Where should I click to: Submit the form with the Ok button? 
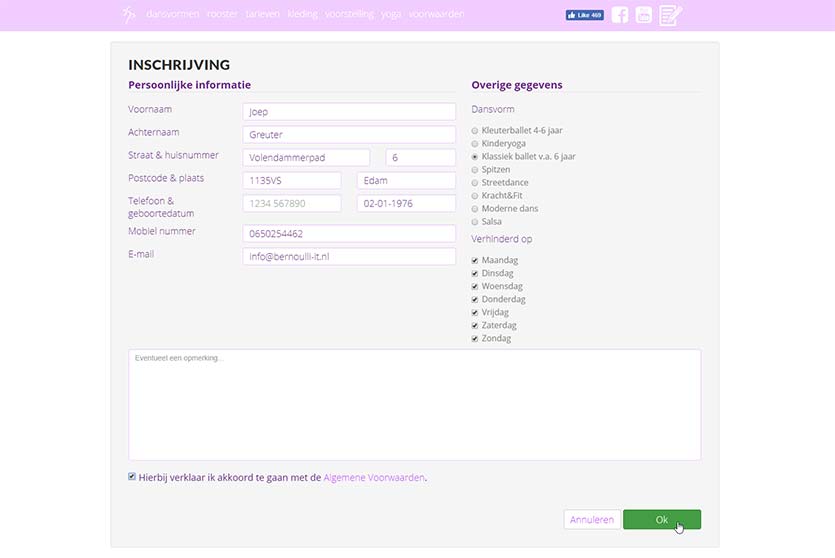pyautogui.click(x=661, y=520)
